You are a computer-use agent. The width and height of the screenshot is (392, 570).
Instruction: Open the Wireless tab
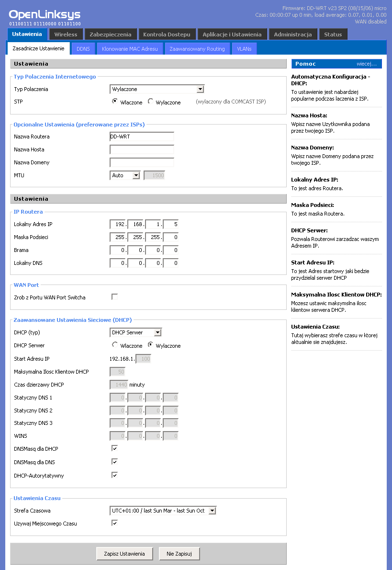[66, 34]
